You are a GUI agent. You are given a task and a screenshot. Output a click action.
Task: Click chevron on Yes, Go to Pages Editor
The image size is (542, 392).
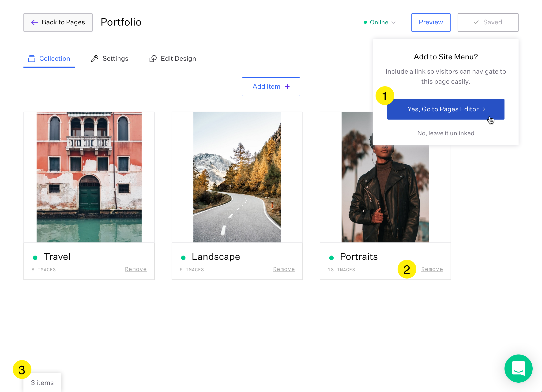tap(484, 109)
